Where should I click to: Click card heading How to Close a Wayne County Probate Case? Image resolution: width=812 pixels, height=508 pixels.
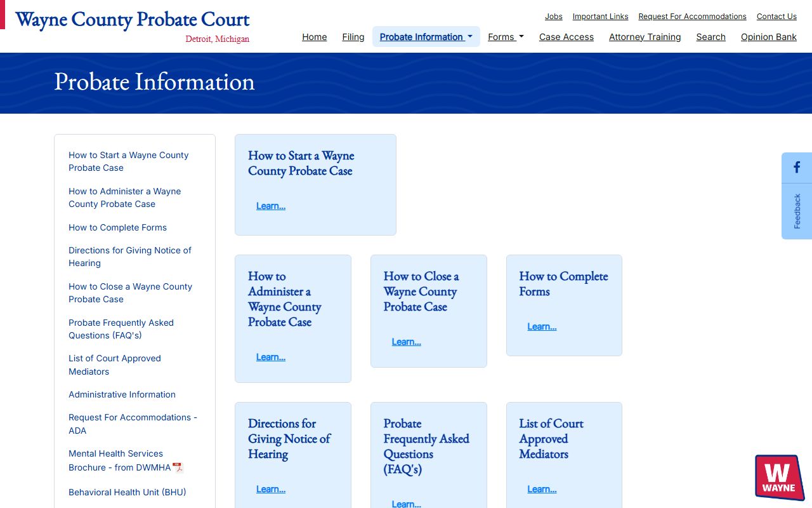(421, 291)
